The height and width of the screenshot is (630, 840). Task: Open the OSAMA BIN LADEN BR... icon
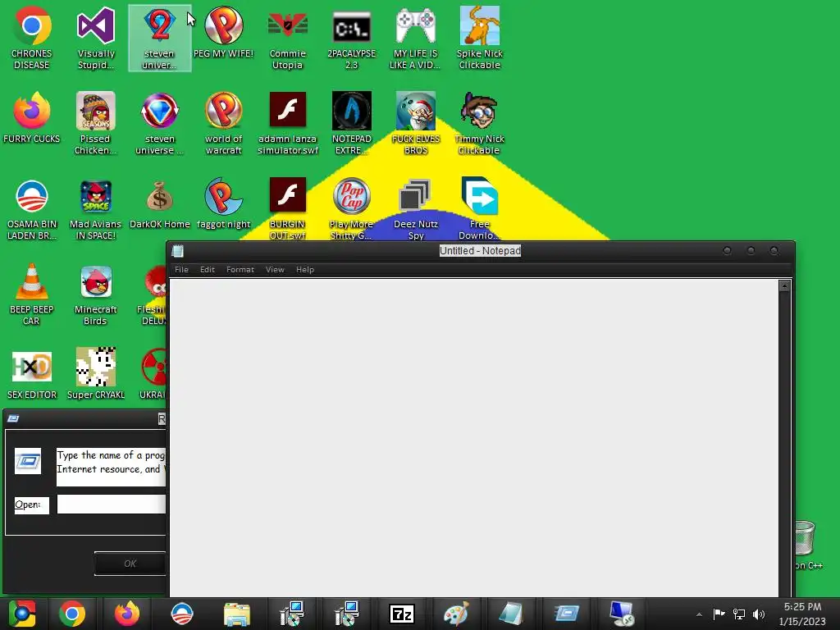point(32,209)
